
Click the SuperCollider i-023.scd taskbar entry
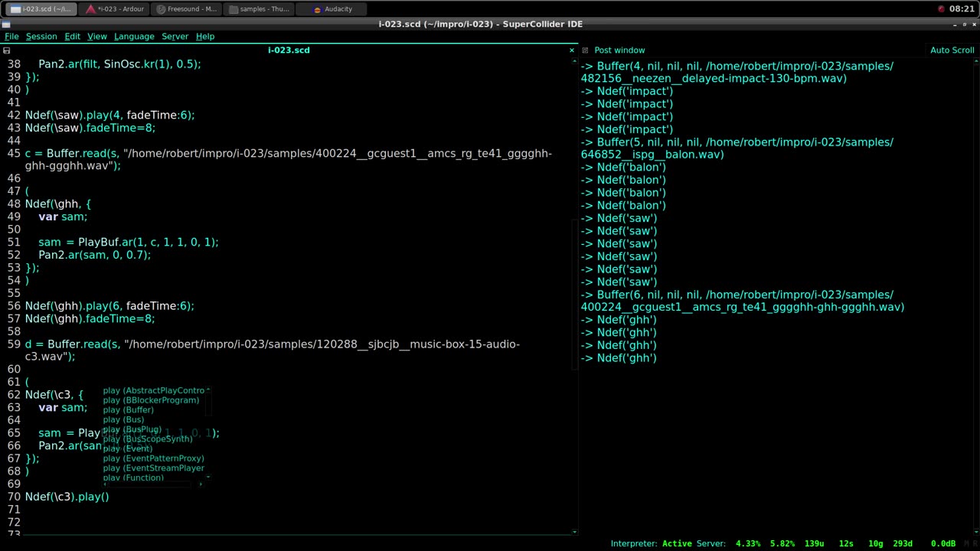tap(40, 9)
